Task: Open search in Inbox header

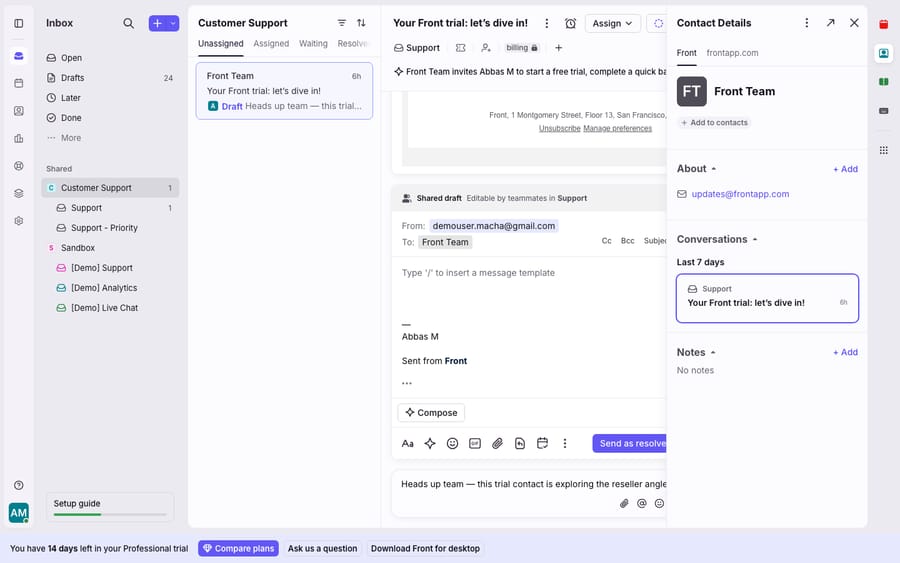Action: click(x=129, y=23)
